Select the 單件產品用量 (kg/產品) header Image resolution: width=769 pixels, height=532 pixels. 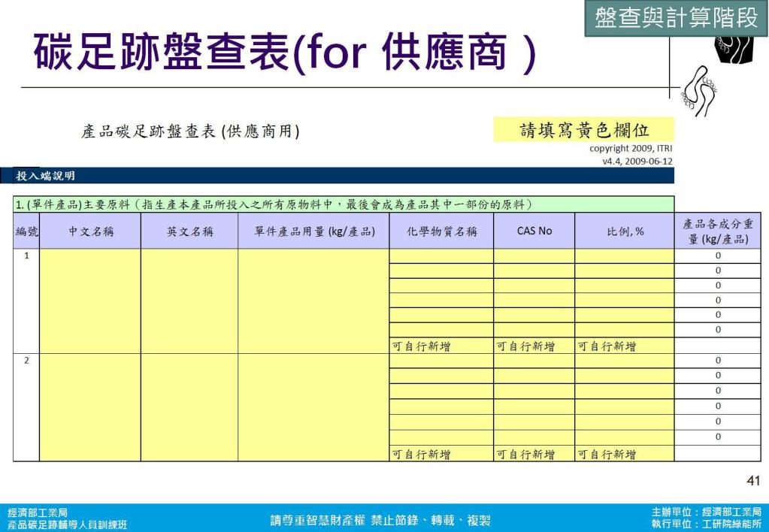pos(314,231)
